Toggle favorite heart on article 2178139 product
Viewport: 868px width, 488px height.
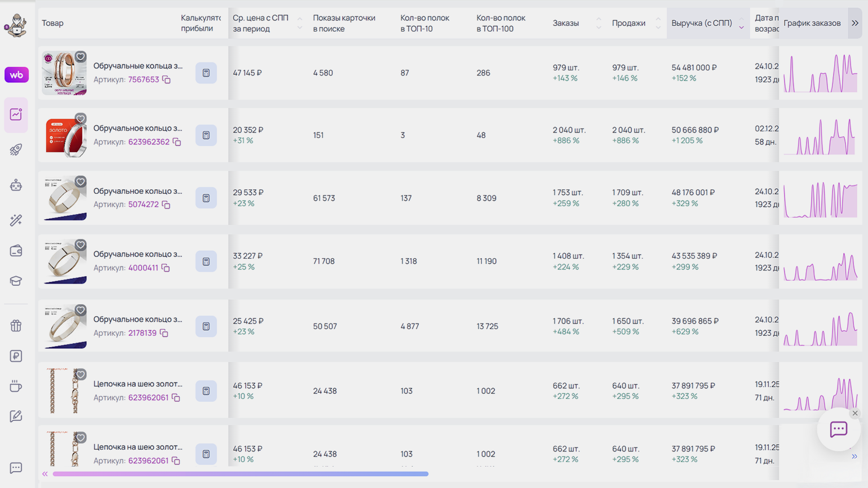pos(81,310)
